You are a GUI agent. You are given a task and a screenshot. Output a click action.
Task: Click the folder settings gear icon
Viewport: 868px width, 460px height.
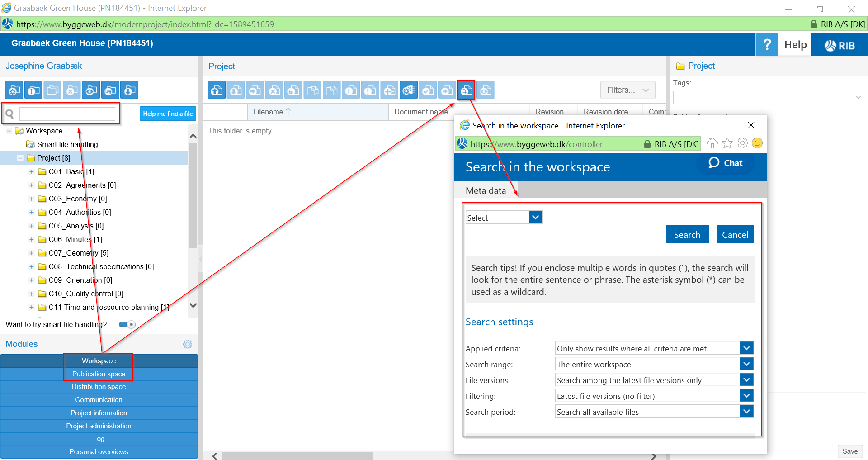14,90
